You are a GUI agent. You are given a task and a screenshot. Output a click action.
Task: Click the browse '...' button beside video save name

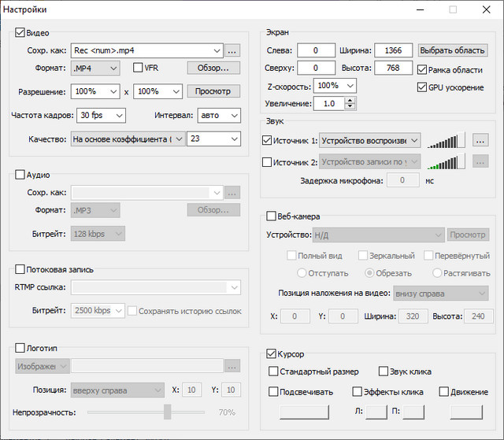232,50
